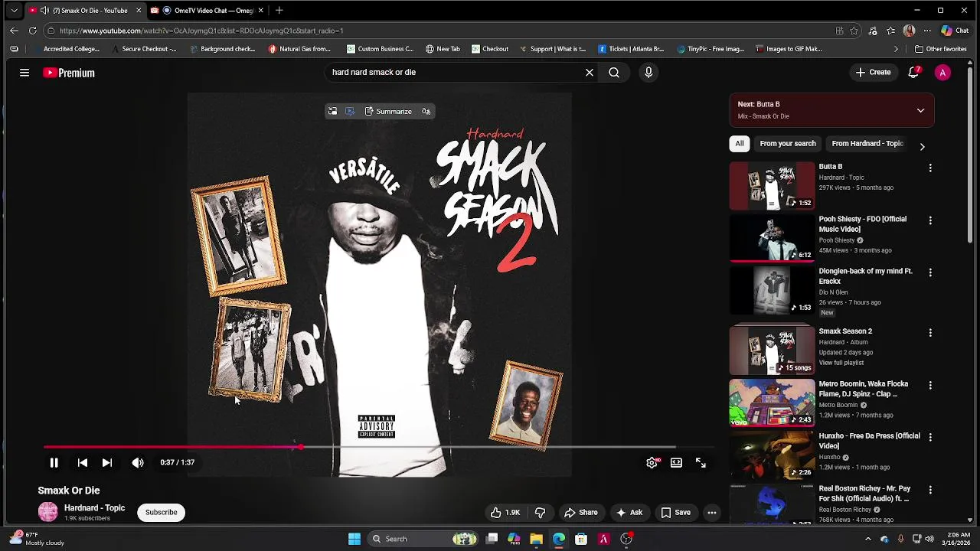Screen dimensions: 980x551
Task: Open the TinyPic - Free Imag... bookmark
Action: click(x=710, y=49)
